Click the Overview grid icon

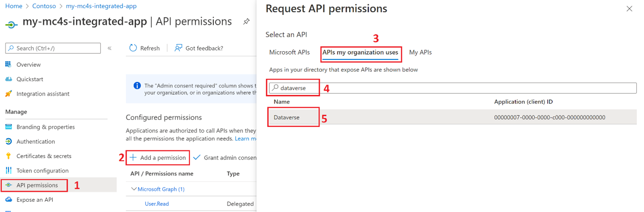click(x=9, y=65)
